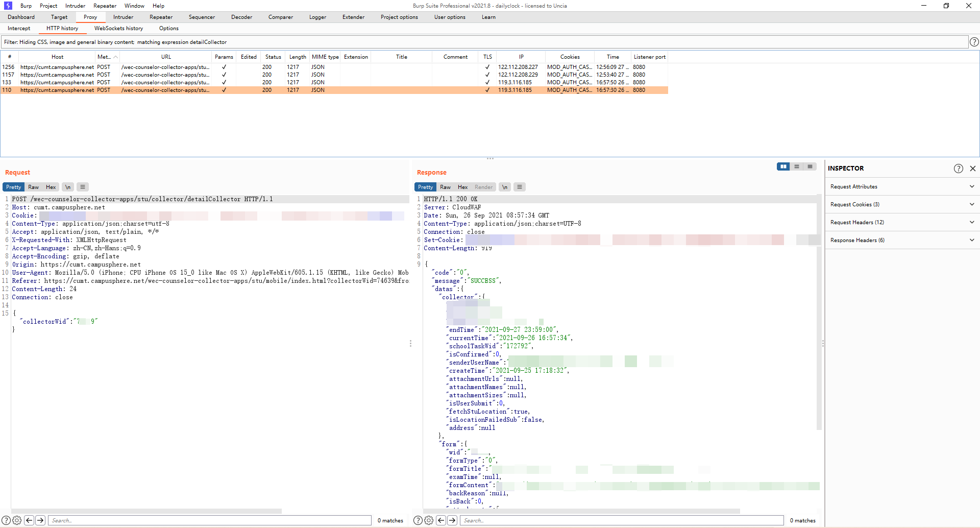Switch to the Extender tab

click(354, 17)
